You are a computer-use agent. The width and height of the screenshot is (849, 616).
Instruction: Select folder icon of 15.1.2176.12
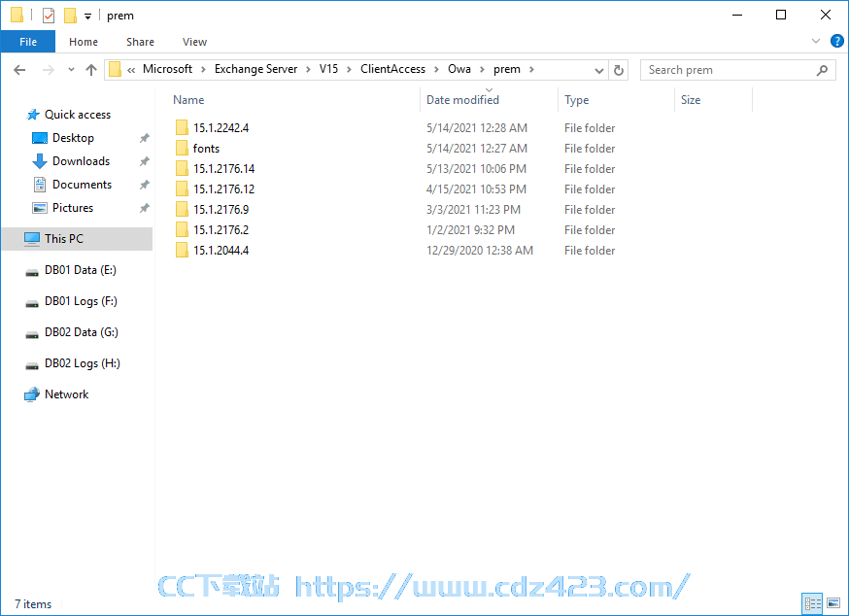[x=182, y=189]
